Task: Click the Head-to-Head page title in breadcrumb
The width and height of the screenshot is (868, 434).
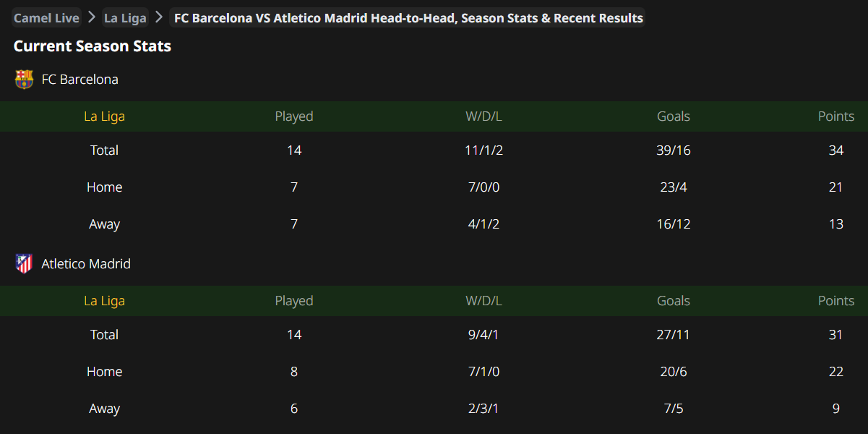Action: [x=408, y=18]
